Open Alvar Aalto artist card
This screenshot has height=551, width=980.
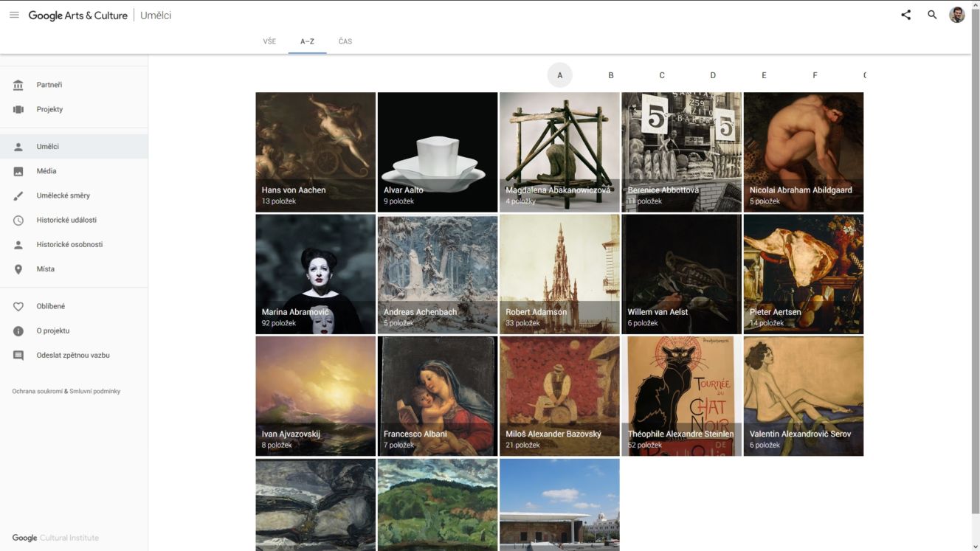pos(438,152)
